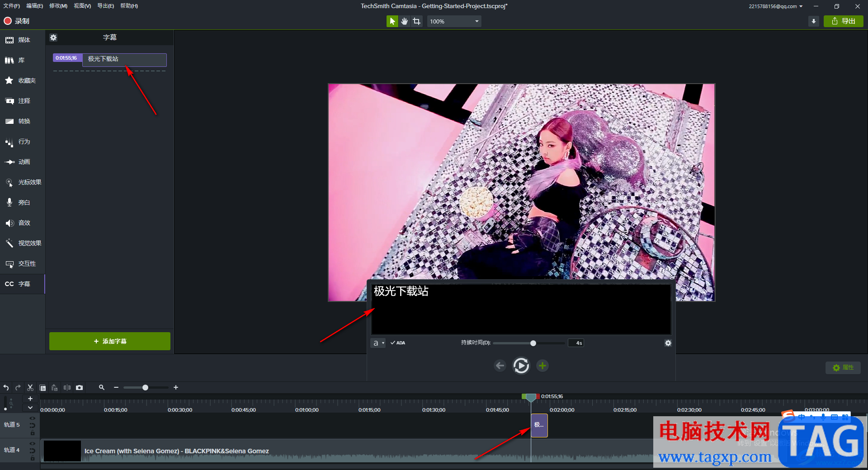Screen dimensions: 868x470
Task: Click the green Export button
Action: point(844,21)
